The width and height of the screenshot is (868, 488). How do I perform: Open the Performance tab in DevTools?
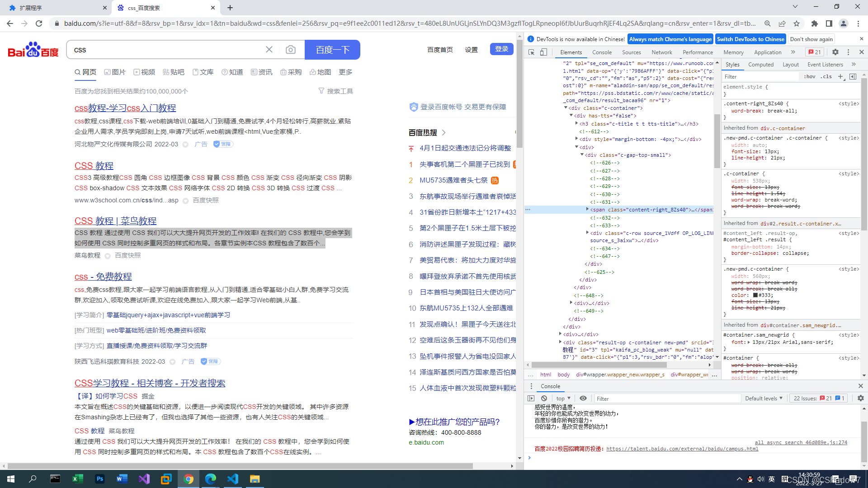698,52
